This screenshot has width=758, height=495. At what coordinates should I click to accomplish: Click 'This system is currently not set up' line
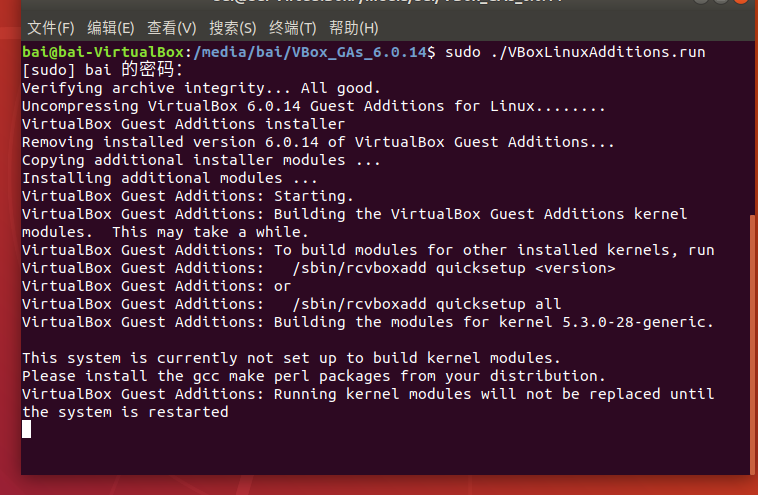[292, 358]
